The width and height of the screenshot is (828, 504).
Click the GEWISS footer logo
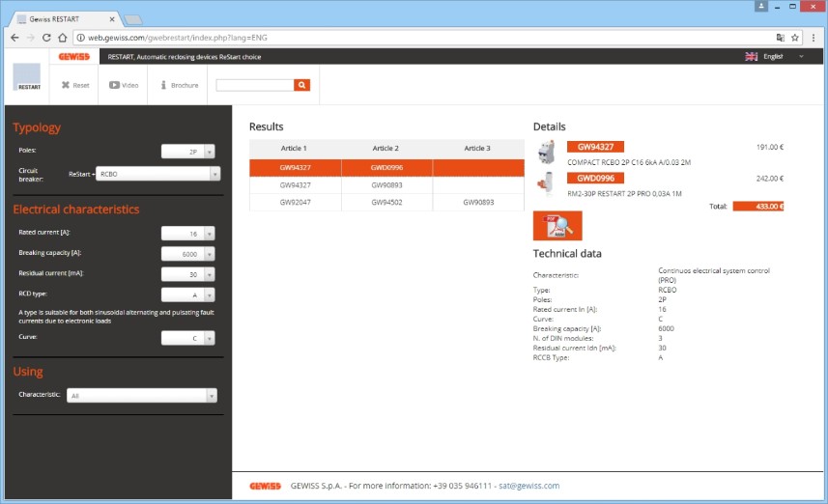click(x=265, y=486)
